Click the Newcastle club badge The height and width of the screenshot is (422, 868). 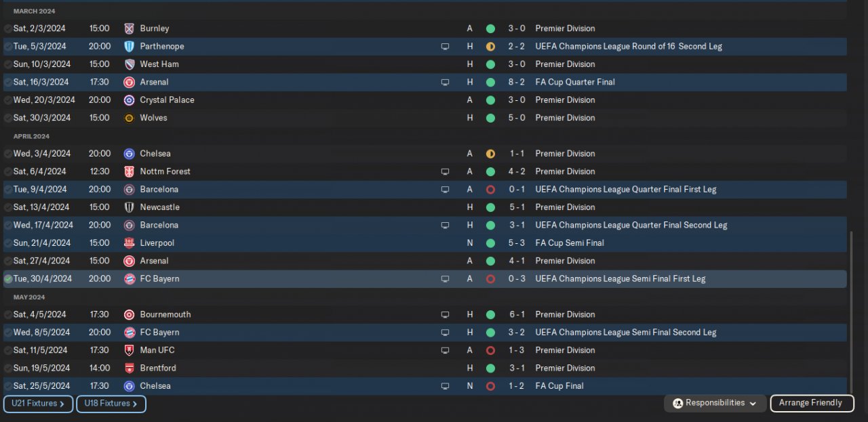click(x=130, y=207)
